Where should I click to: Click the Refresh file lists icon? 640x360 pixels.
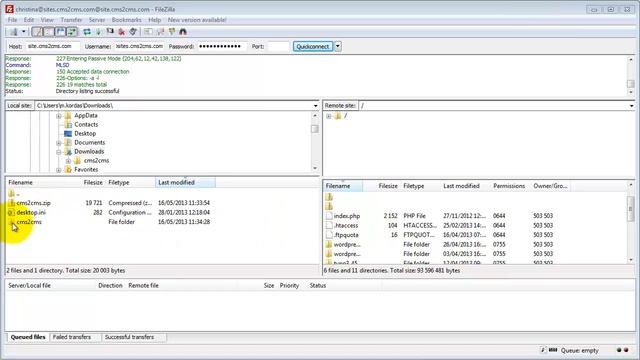87,32
